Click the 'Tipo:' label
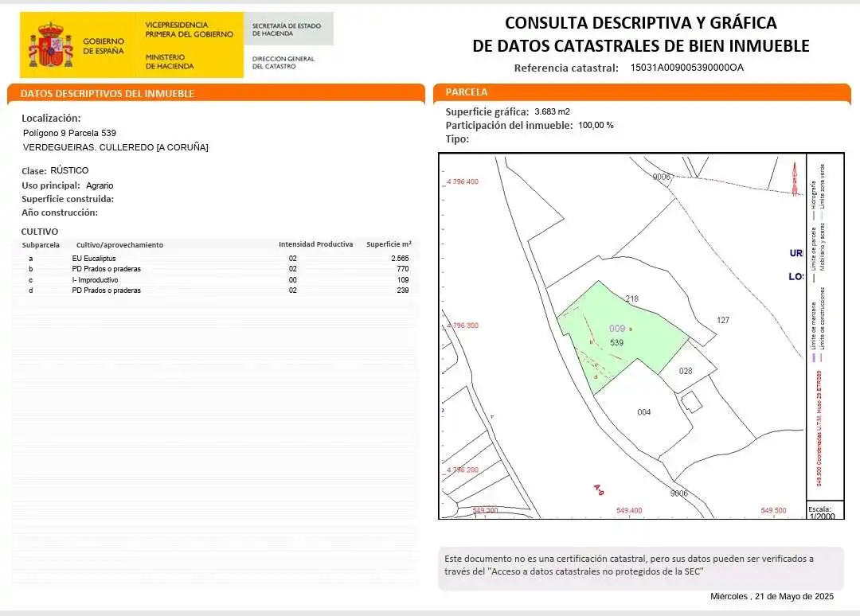 457,138
